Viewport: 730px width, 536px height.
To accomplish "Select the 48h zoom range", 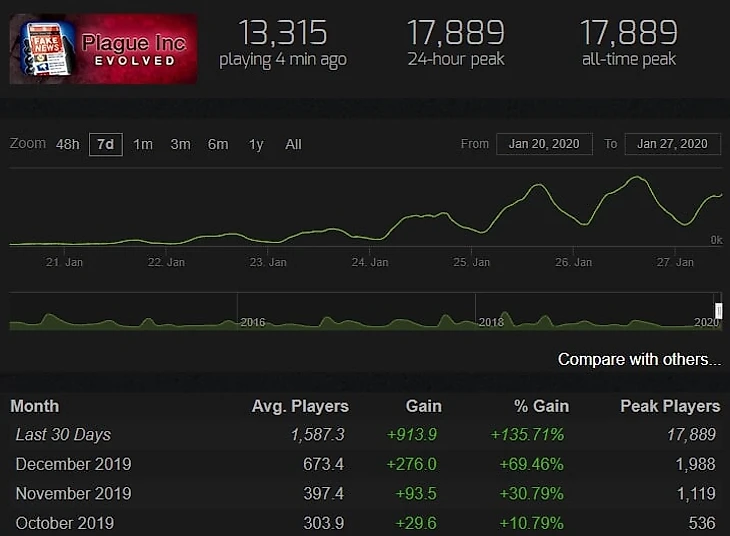I will click(68, 144).
